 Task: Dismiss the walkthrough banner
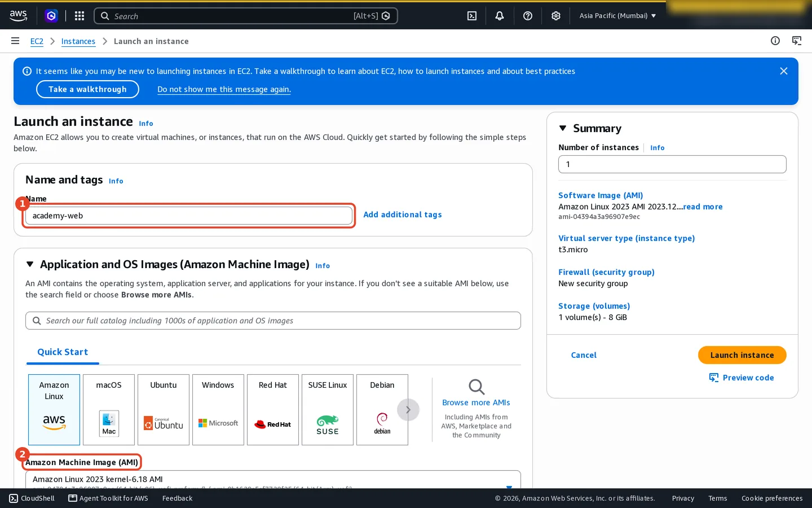[x=784, y=71]
